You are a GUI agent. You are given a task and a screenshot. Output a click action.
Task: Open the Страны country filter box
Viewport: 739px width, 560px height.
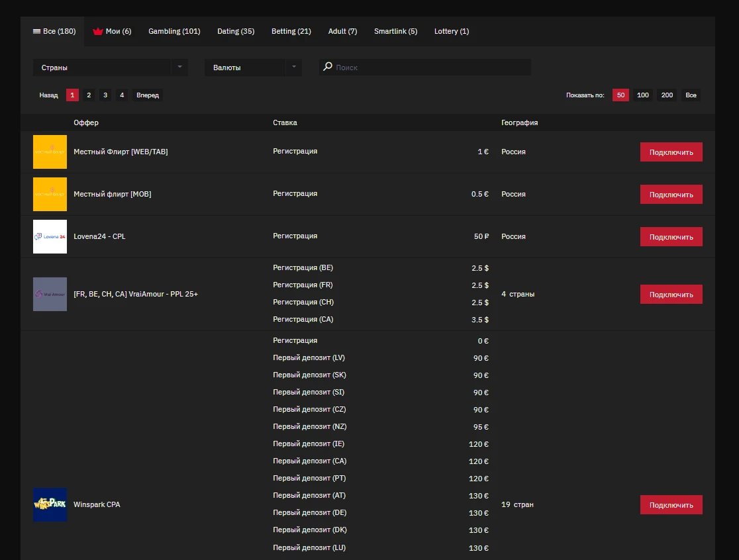click(x=111, y=68)
